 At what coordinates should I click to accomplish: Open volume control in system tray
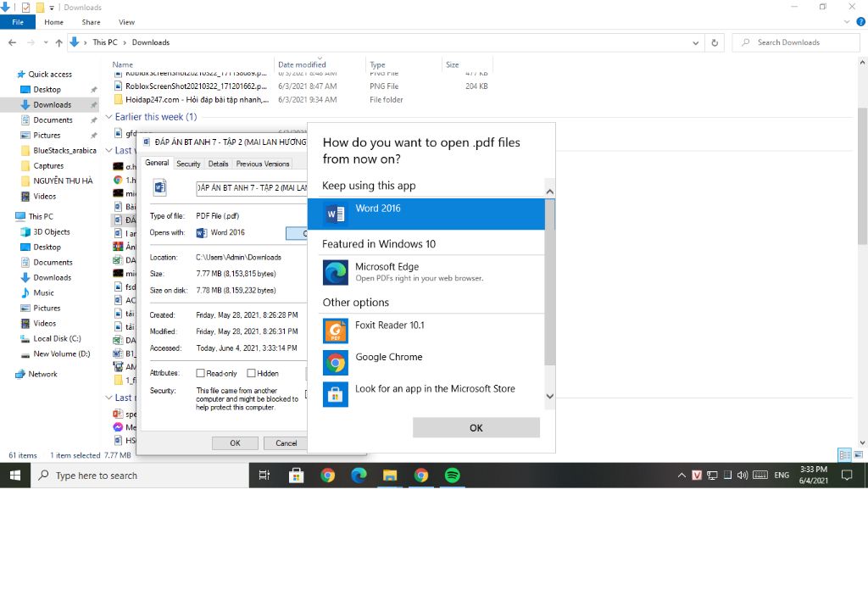point(743,476)
